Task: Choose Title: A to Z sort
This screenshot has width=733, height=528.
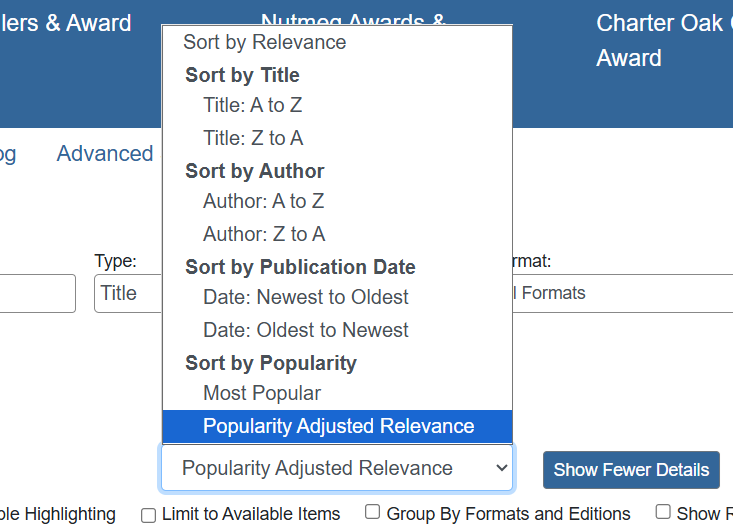Action: [x=252, y=105]
